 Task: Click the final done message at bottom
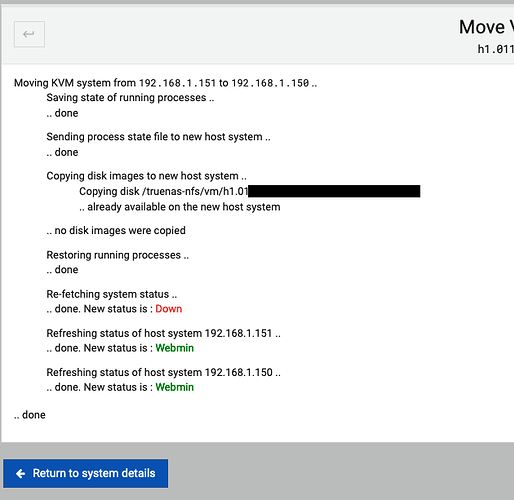pos(30,415)
